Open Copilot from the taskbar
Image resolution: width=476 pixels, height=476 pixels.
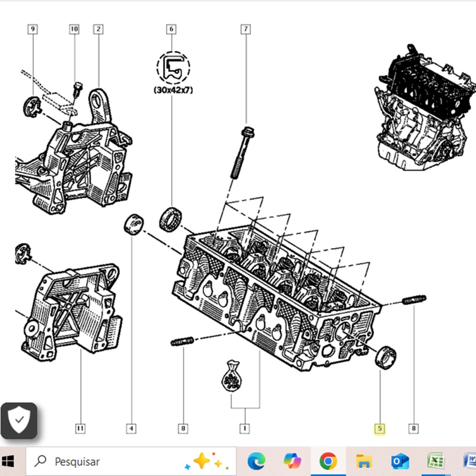pyautogui.click(x=293, y=461)
